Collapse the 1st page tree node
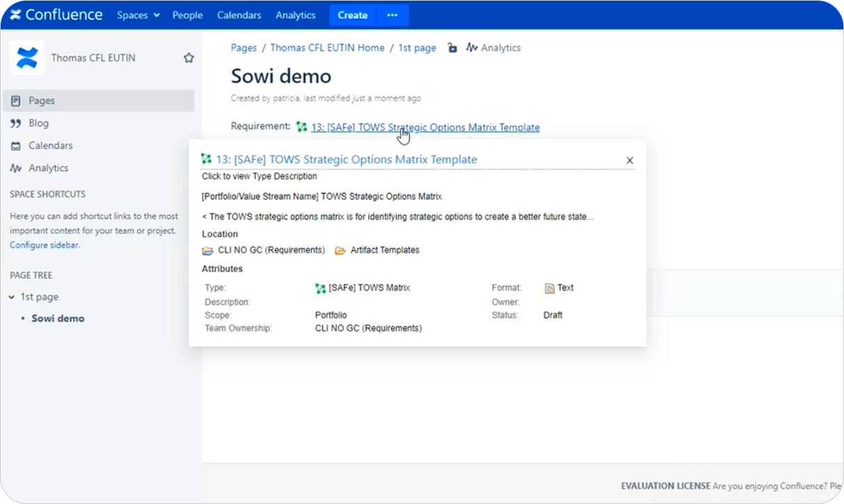 [x=12, y=297]
